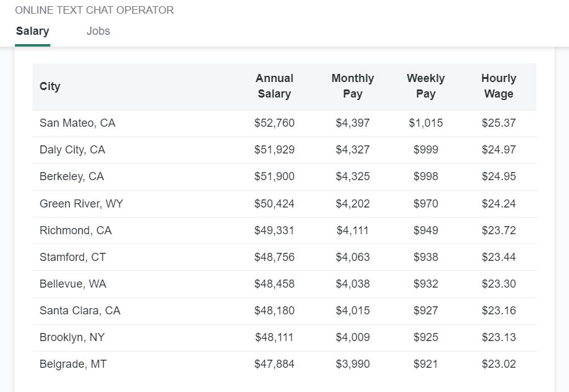Click the $4,015 monthly pay value
Viewport: 569px width, 392px height.
(x=353, y=311)
